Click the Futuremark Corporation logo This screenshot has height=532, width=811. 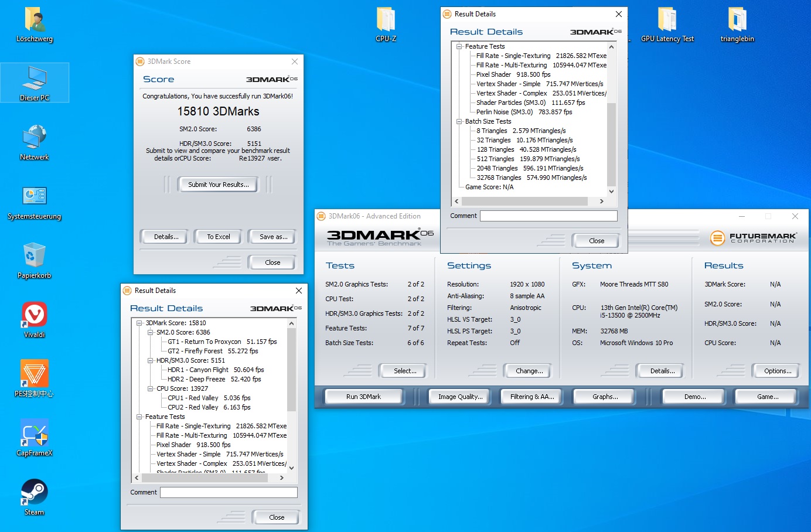click(x=754, y=238)
